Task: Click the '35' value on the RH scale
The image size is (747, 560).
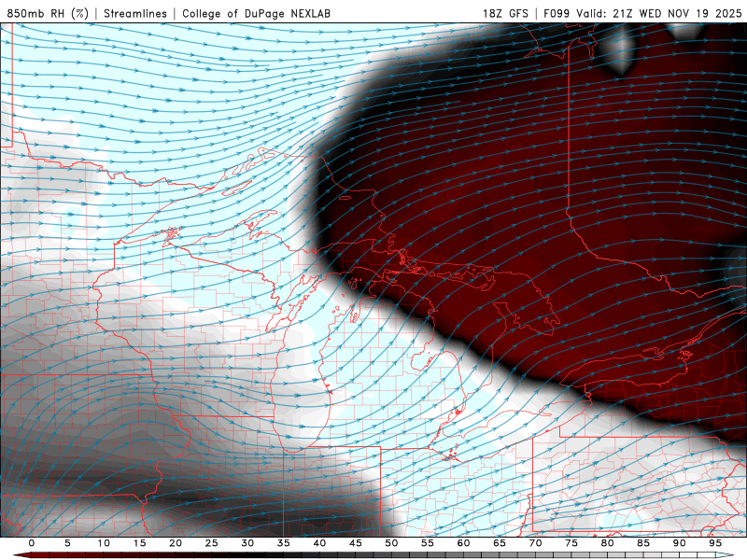Action: (284, 543)
